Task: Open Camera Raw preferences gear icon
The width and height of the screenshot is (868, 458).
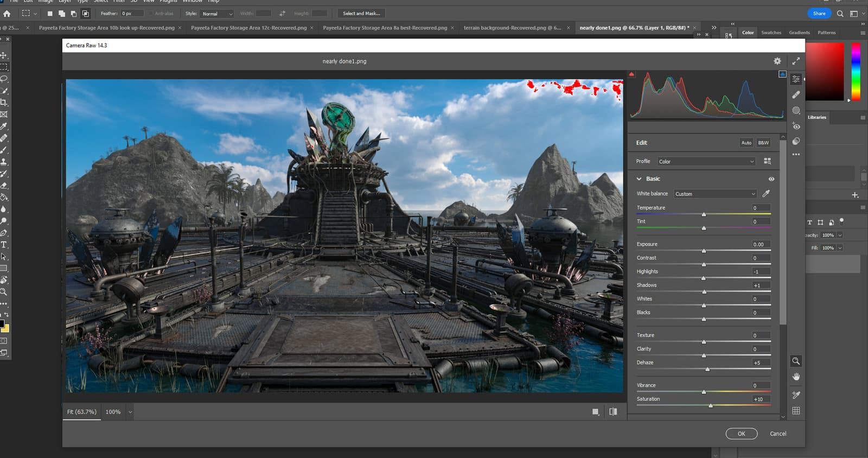Action: [x=777, y=61]
